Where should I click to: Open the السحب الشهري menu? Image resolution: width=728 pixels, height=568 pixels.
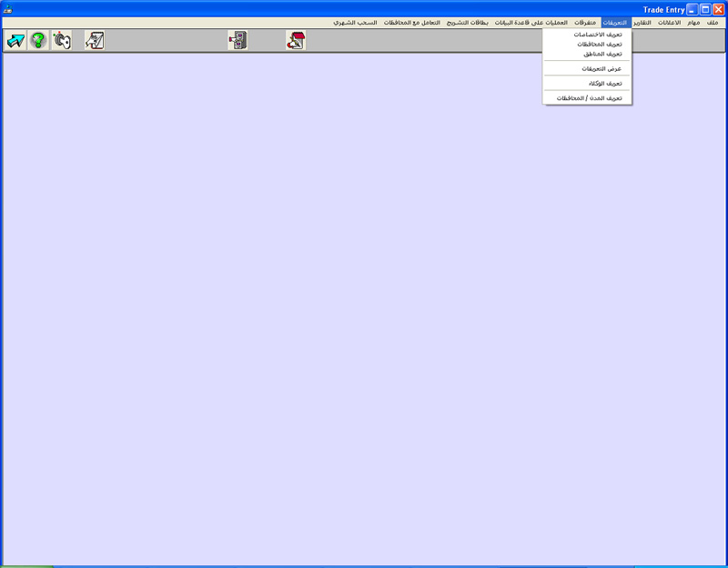click(x=355, y=22)
